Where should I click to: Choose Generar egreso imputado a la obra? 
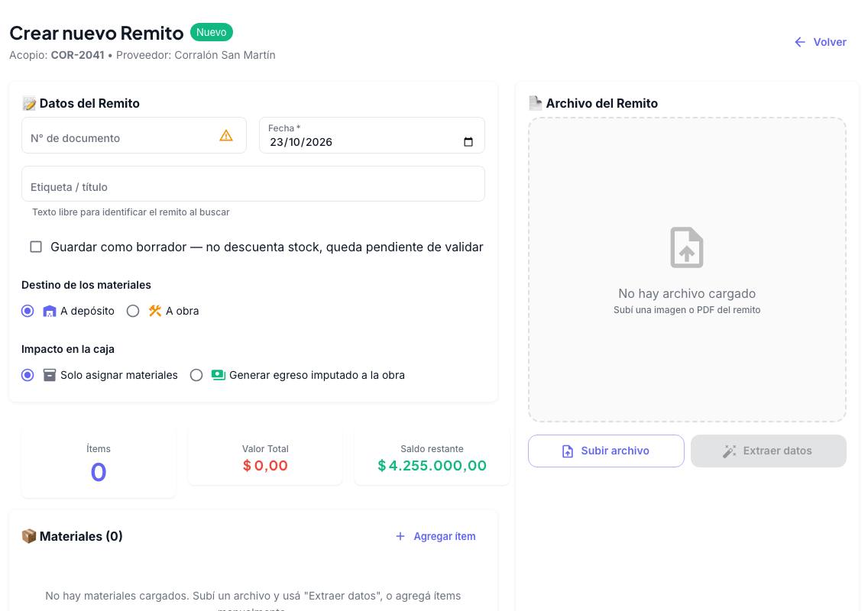[x=196, y=375]
